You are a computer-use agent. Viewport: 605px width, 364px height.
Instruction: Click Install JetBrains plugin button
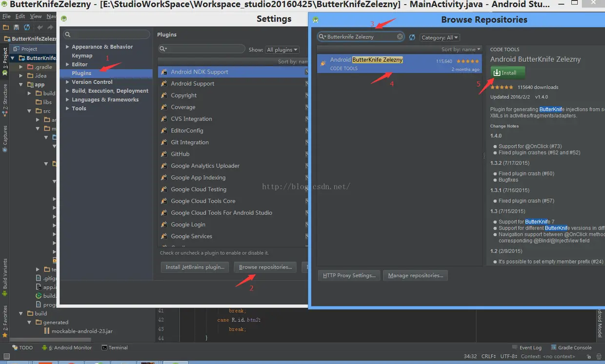[x=195, y=267]
